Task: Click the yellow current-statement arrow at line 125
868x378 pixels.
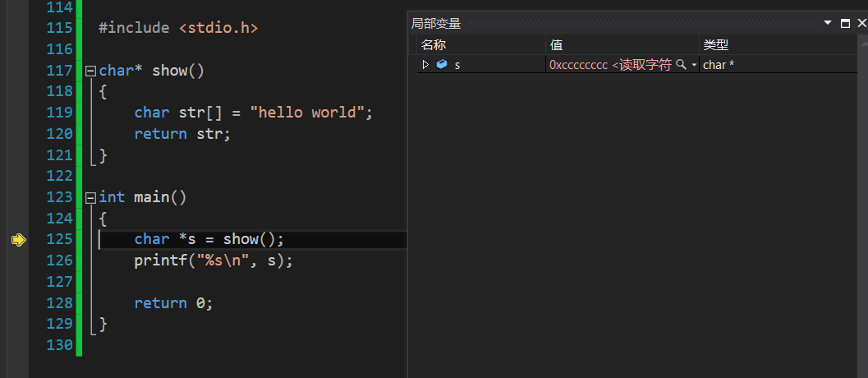Action: [18, 240]
